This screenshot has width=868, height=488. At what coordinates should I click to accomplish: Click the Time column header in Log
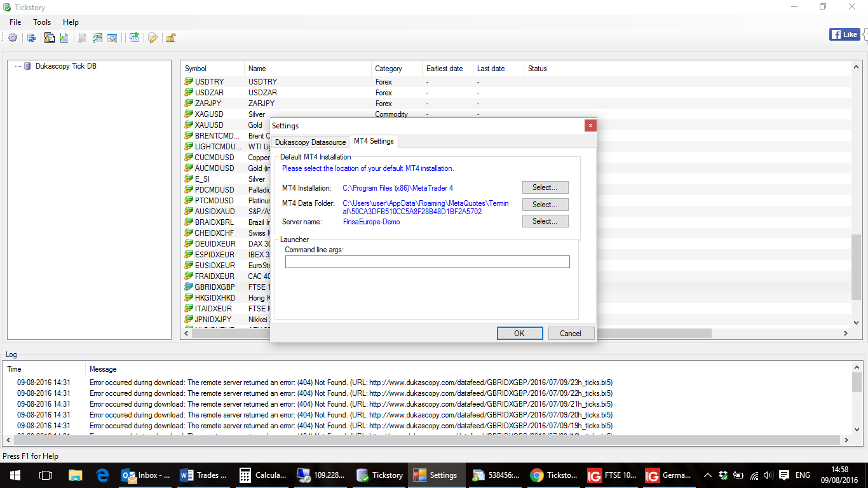pos(44,369)
